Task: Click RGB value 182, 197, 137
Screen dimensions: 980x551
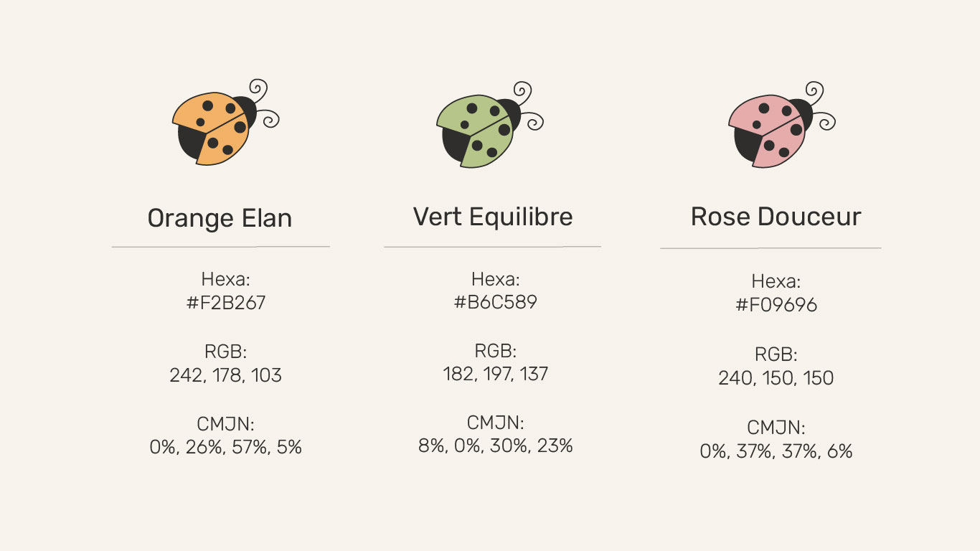Action: click(x=495, y=374)
